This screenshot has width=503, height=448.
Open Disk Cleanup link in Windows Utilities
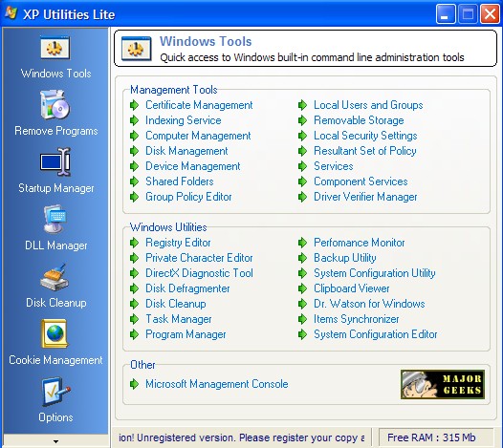tap(175, 304)
